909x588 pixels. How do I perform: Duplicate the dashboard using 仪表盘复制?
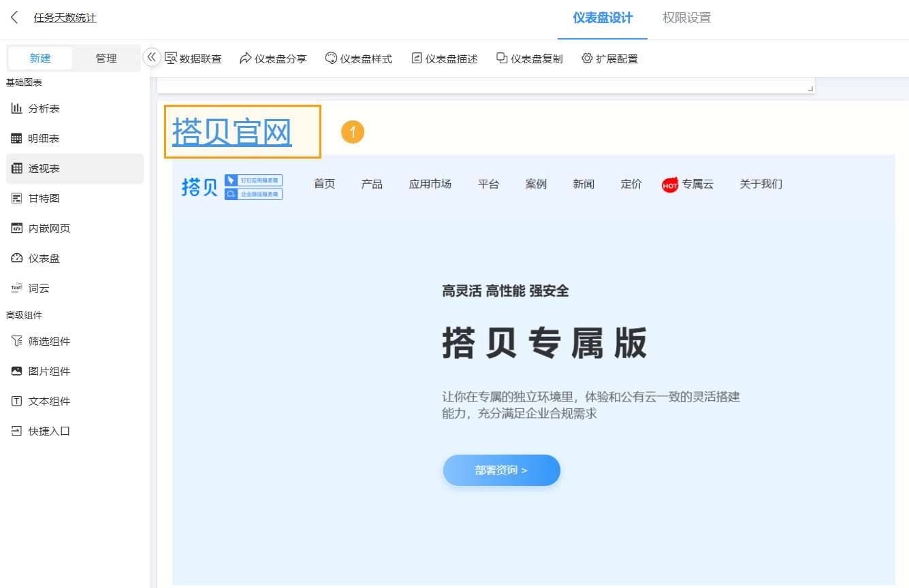pyautogui.click(x=529, y=59)
